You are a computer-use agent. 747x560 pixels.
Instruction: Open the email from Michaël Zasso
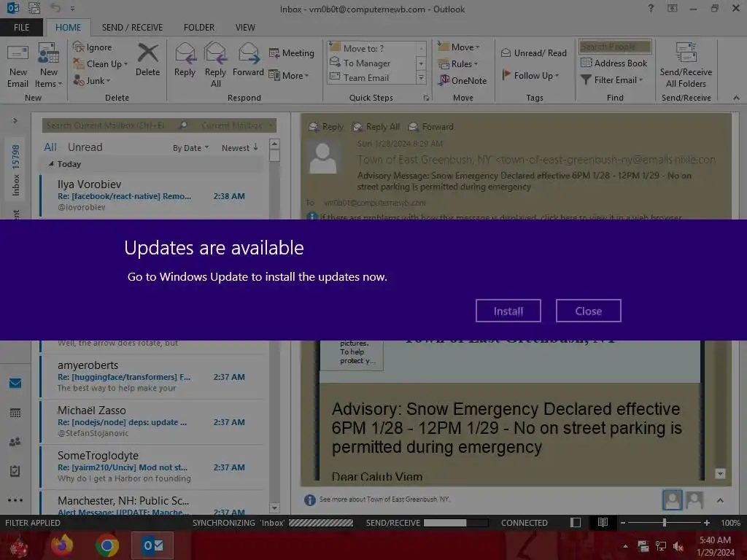(152, 421)
